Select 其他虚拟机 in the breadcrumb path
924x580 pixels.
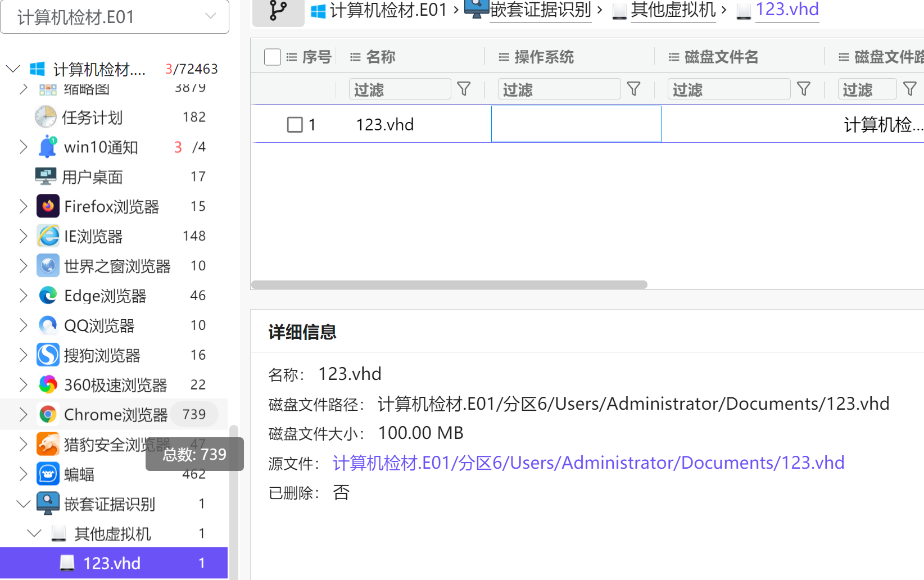[673, 10]
